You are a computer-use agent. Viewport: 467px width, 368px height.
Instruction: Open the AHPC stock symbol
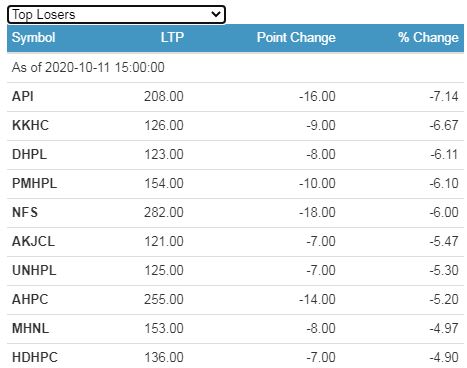tap(30, 300)
